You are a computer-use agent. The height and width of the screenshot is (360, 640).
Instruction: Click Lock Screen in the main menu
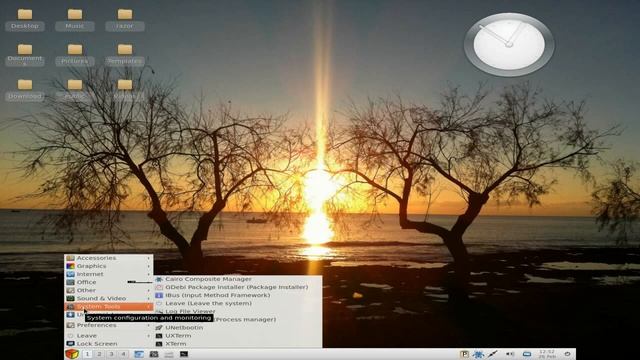click(109, 344)
